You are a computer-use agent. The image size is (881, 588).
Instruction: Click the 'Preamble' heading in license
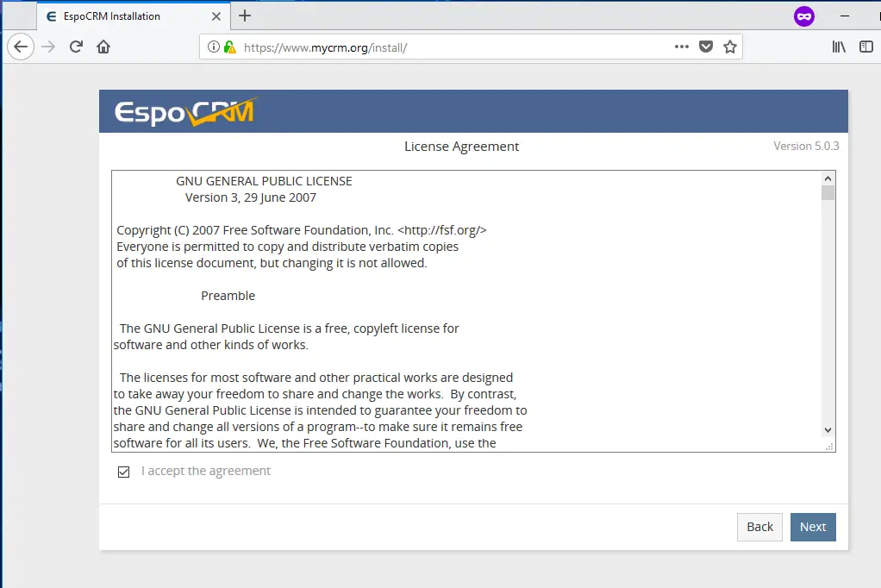[x=228, y=296]
